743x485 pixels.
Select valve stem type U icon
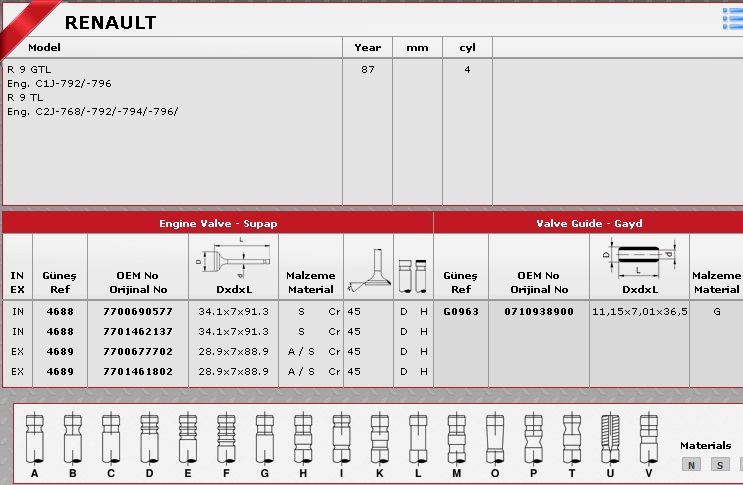(x=610, y=438)
